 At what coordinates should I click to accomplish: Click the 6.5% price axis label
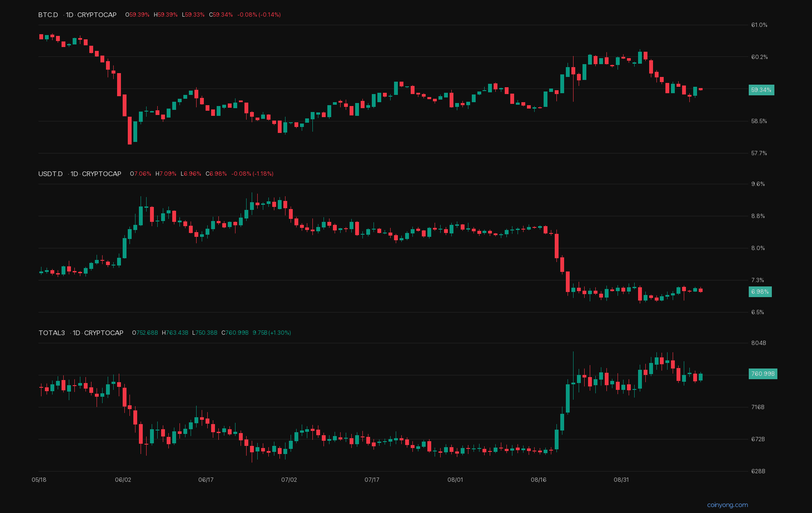click(x=758, y=313)
